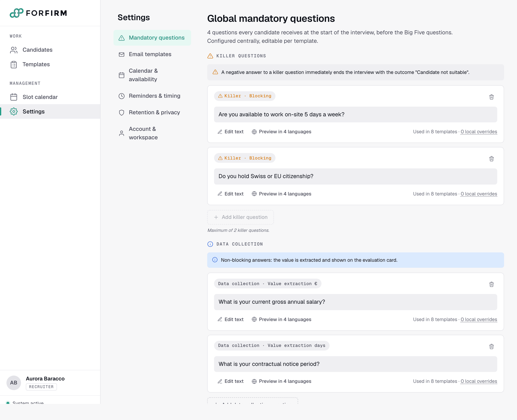Delete the contractual notice period question
Image resolution: width=517 pixels, height=420 pixels.
coord(491,347)
